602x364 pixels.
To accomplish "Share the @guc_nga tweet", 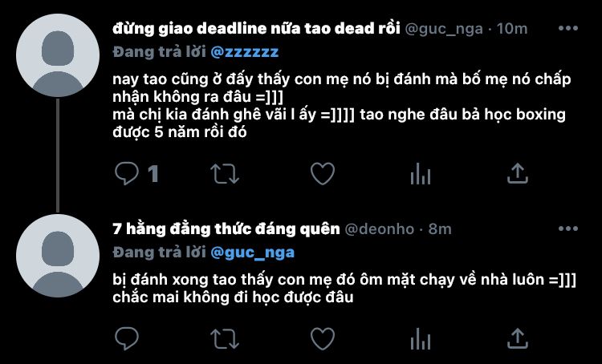I will (x=518, y=173).
